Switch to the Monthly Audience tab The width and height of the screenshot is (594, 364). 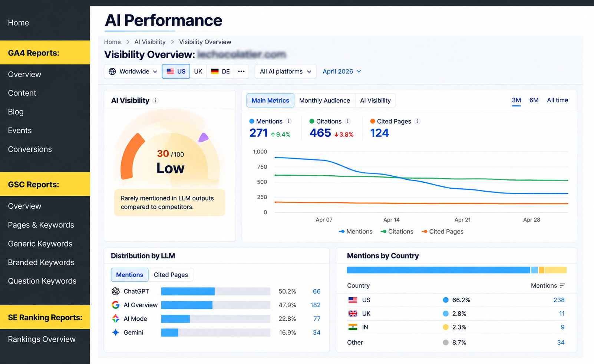pos(324,100)
